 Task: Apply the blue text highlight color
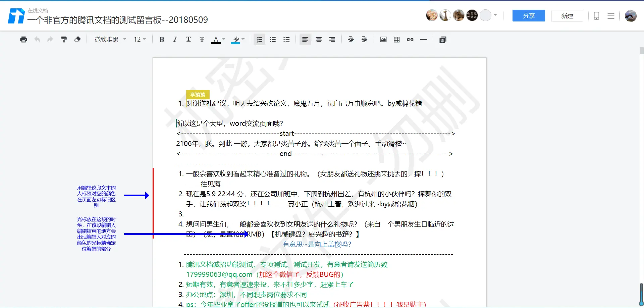coord(236,40)
